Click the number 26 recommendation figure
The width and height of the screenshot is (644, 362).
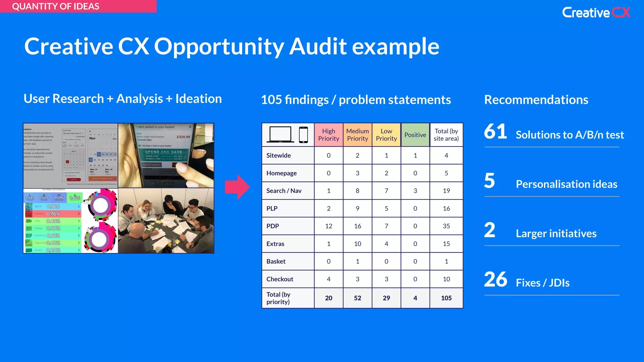[x=496, y=279]
